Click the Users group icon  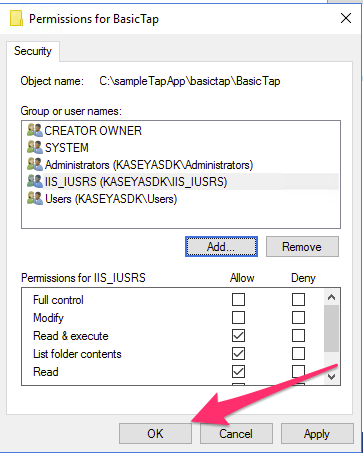click(x=35, y=198)
